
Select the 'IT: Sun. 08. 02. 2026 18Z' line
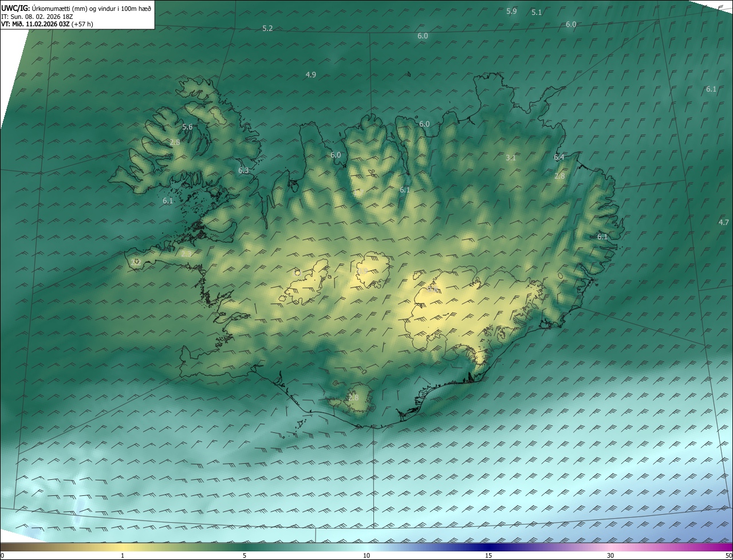click(x=38, y=17)
